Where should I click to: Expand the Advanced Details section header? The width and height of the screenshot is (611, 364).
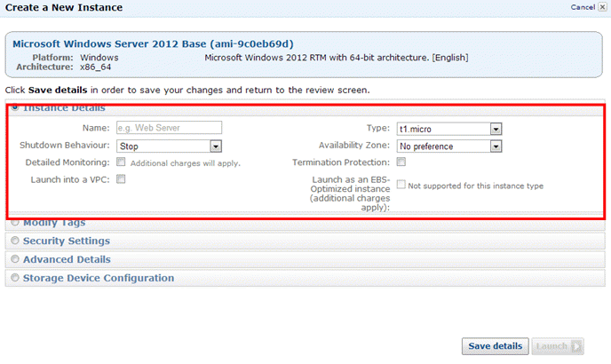click(305, 259)
